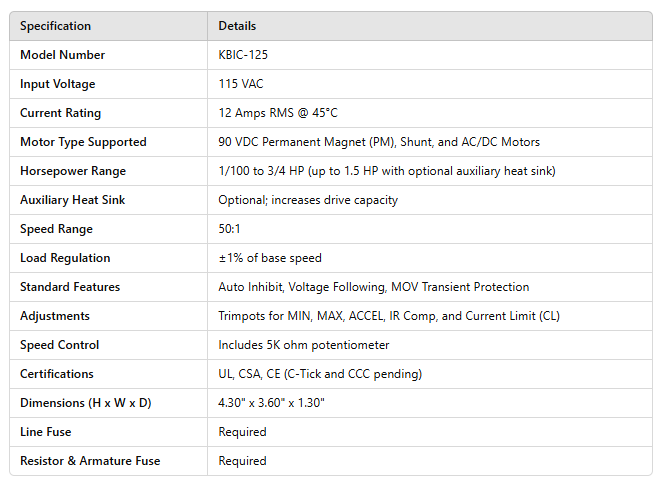Select the KBIC-125 model number value
The image size is (663, 485).
click(x=243, y=55)
